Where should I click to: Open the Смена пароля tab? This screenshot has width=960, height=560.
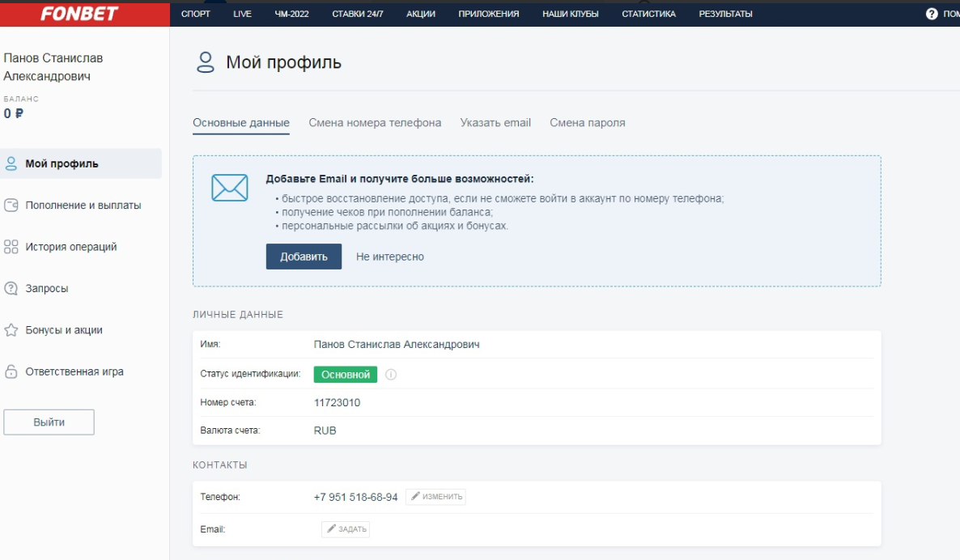587,123
